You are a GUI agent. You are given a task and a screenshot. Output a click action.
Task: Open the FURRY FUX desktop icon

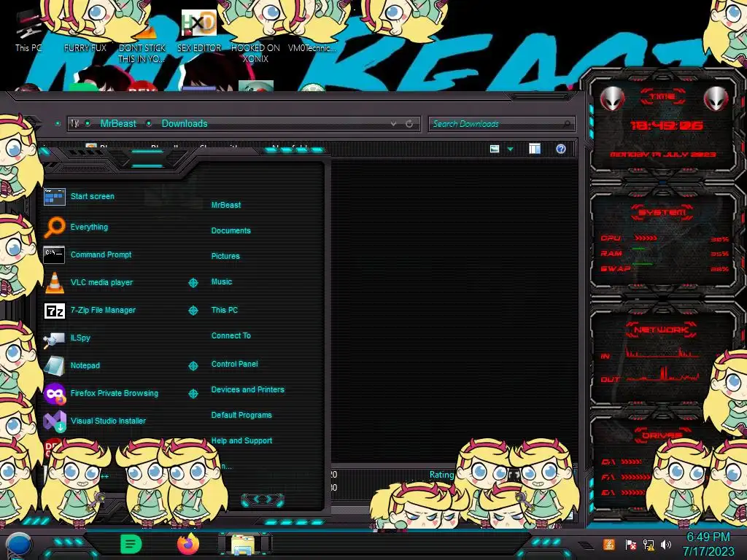[x=85, y=47]
